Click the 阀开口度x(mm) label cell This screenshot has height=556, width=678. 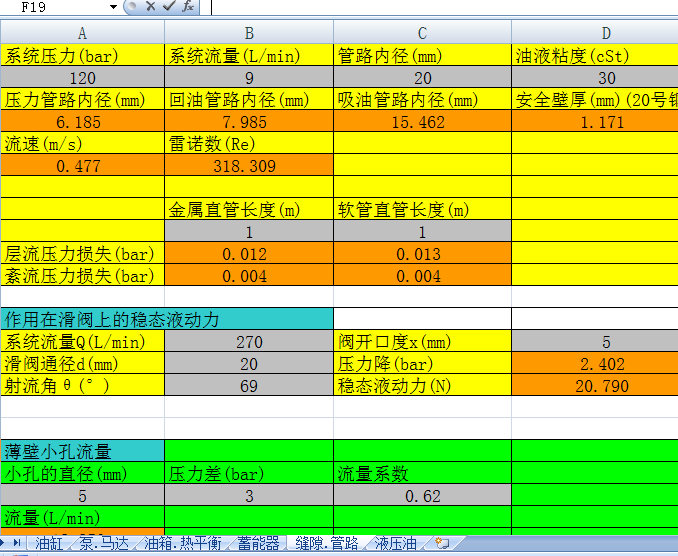[x=422, y=342]
